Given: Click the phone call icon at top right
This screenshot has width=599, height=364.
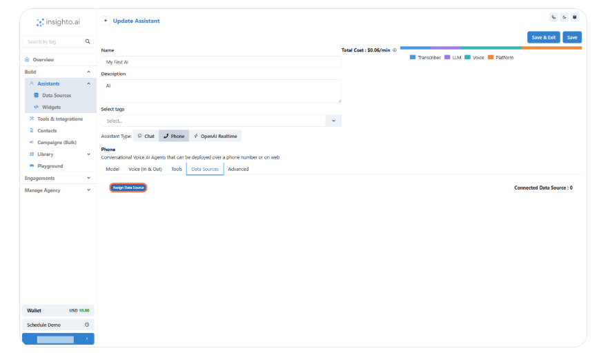Looking at the screenshot, I should point(553,17).
